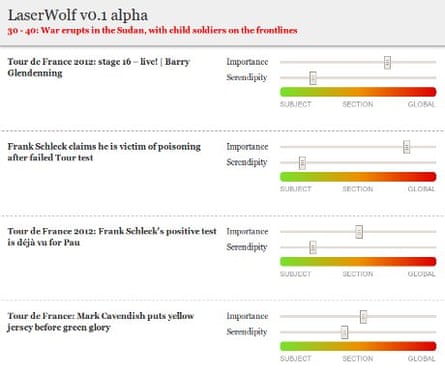Click SUBJECT label under the first color bar
The width and height of the screenshot is (445, 373).
pyautogui.click(x=295, y=104)
